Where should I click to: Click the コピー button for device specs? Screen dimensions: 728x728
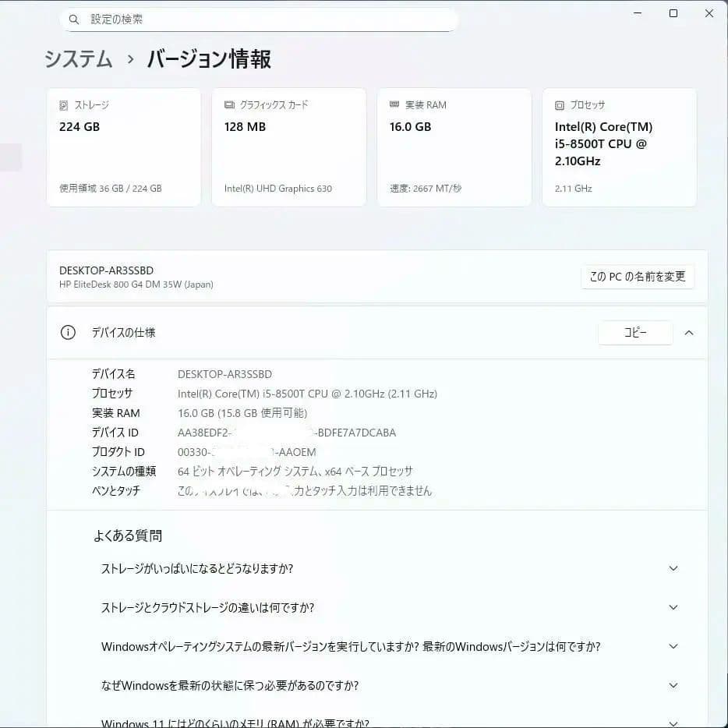pyautogui.click(x=635, y=332)
